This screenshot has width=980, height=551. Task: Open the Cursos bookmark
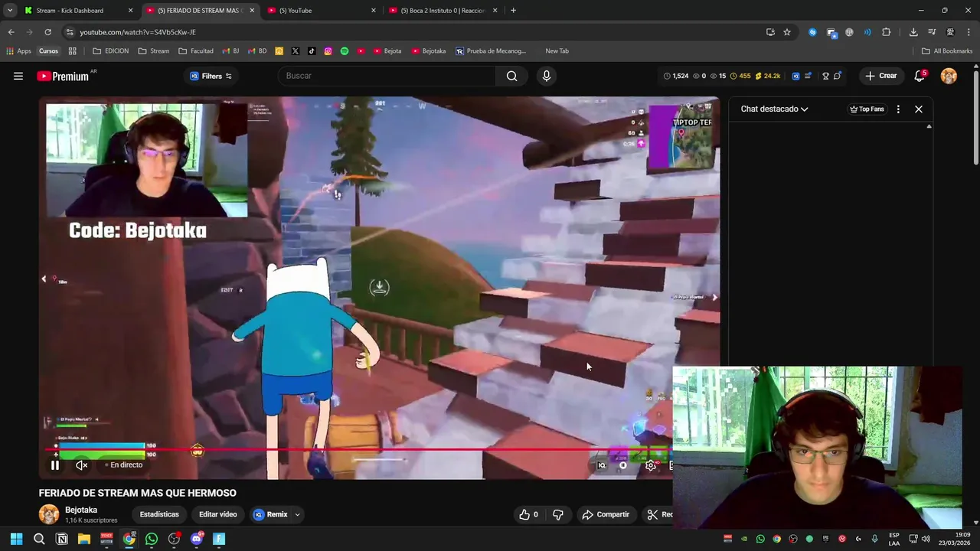pos(48,51)
